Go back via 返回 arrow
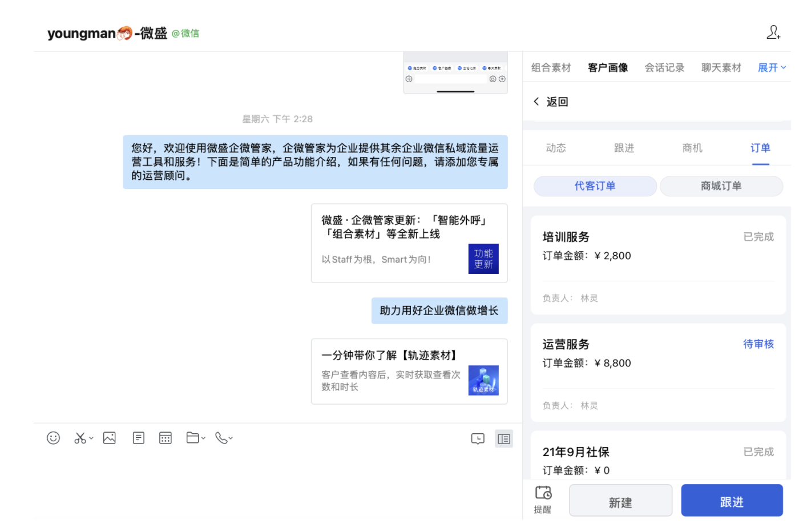 click(551, 102)
